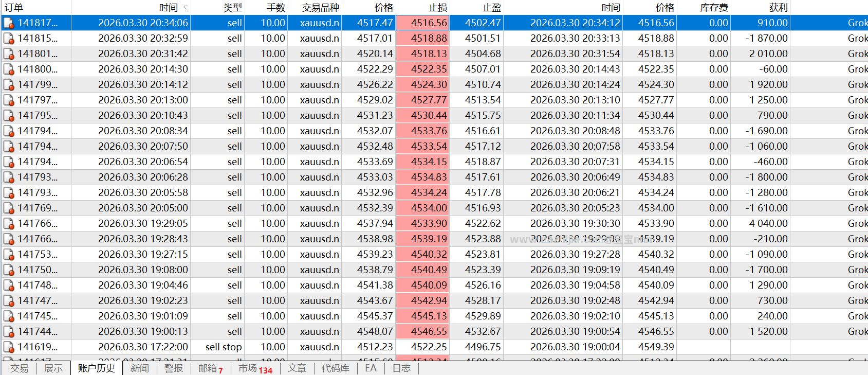This screenshot has width=868, height=375.
Task: Sort by the 手数 column header
Action: pyautogui.click(x=266, y=8)
